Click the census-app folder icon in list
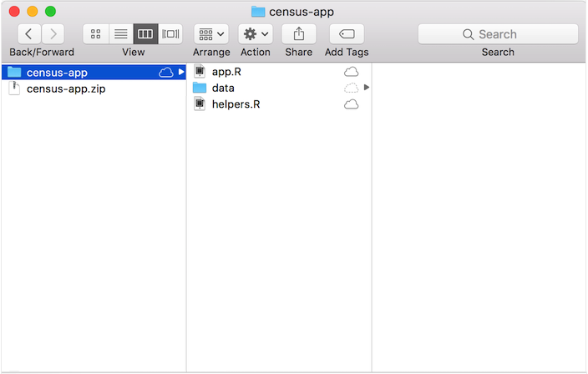The width and height of the screenshot is (588, 374). coord(14,72)
